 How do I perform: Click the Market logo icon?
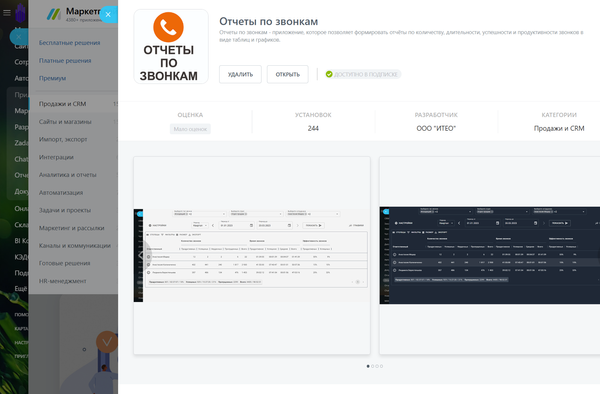pos(54,15)
